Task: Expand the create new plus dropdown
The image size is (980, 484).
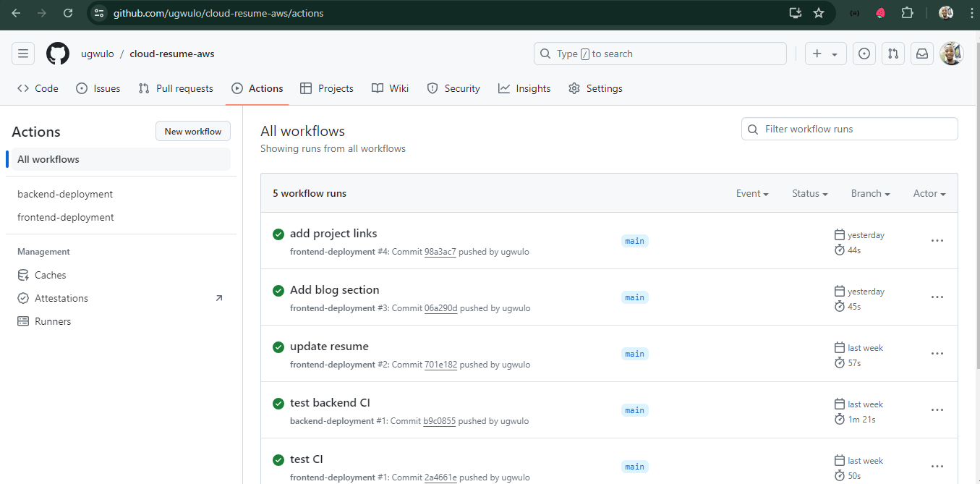Action: [x=825, y=54]
